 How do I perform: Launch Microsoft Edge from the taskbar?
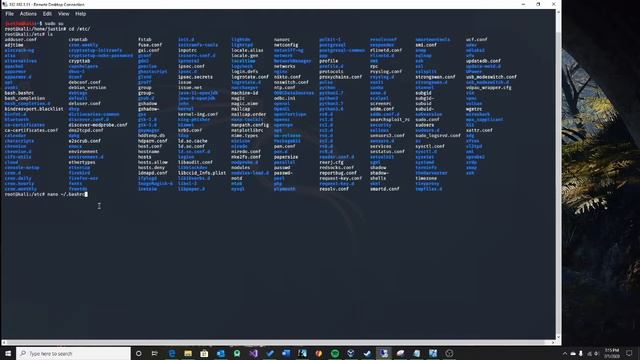point(171,353)
